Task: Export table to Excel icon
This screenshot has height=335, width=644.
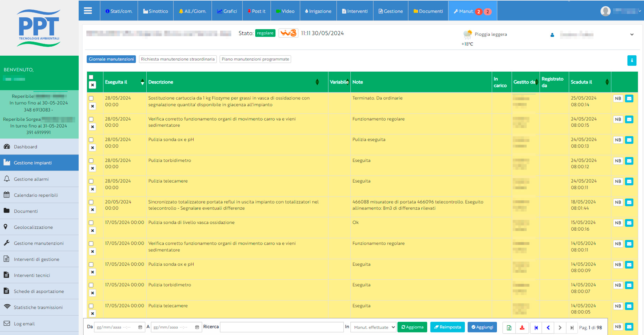Action: click(509, 327)
